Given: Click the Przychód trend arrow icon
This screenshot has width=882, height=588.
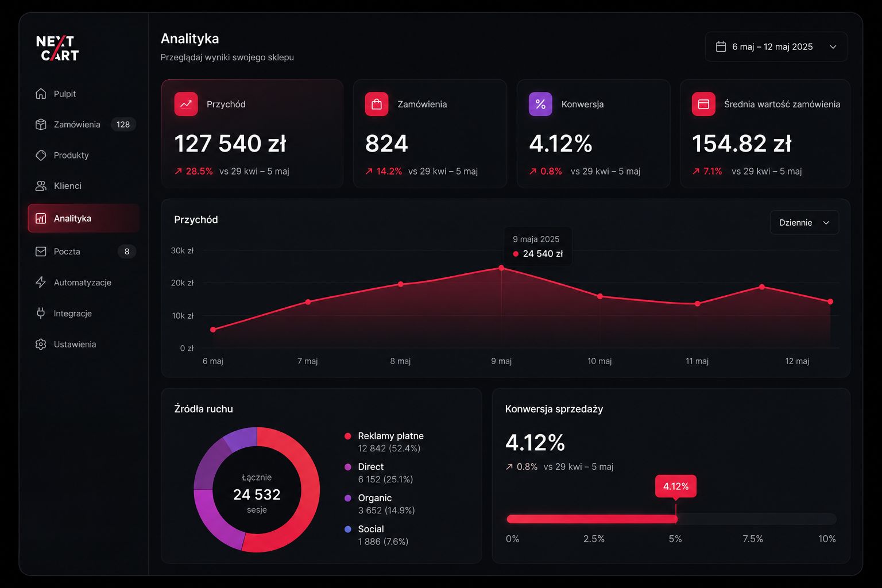Looking at the screenshot, I should tap(186, 104).
